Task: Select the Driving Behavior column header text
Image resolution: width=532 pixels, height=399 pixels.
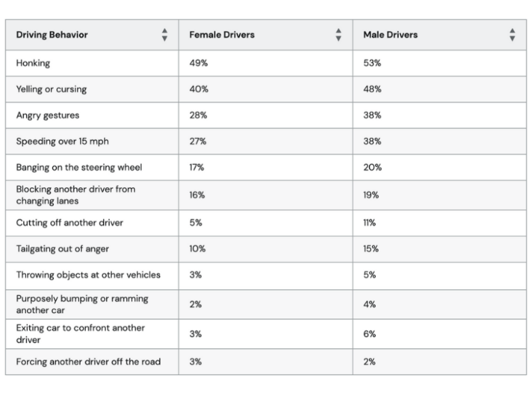Action: pyautogui.click(x=52, y=35)
